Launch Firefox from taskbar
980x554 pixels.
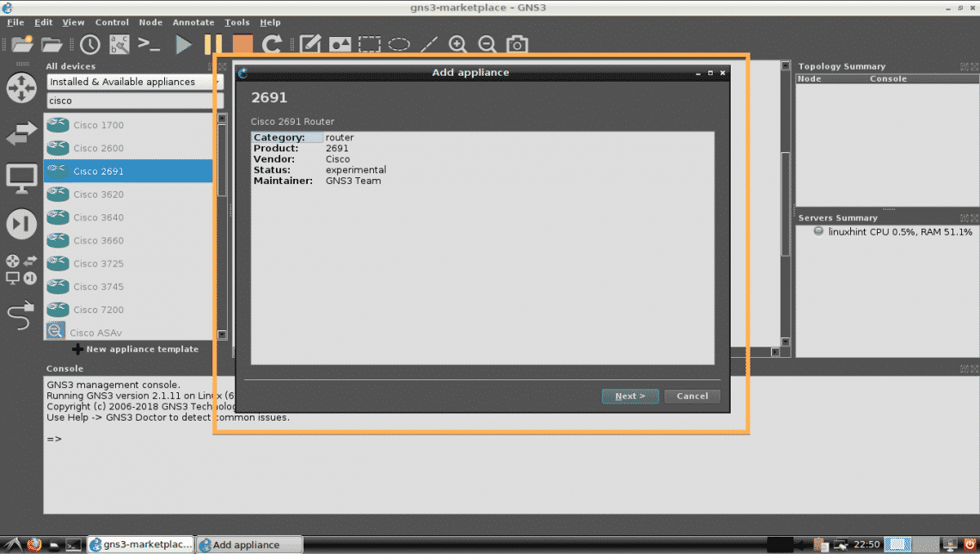click(34, 545)
